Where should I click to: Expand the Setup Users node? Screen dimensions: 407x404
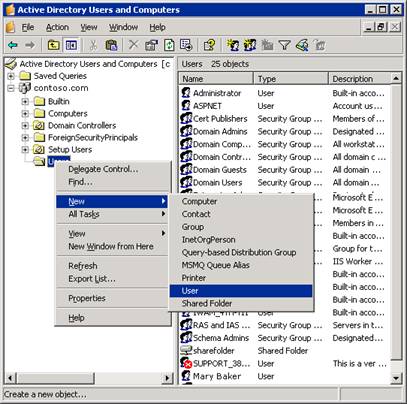pyautogui.click(x=25, y=150)
